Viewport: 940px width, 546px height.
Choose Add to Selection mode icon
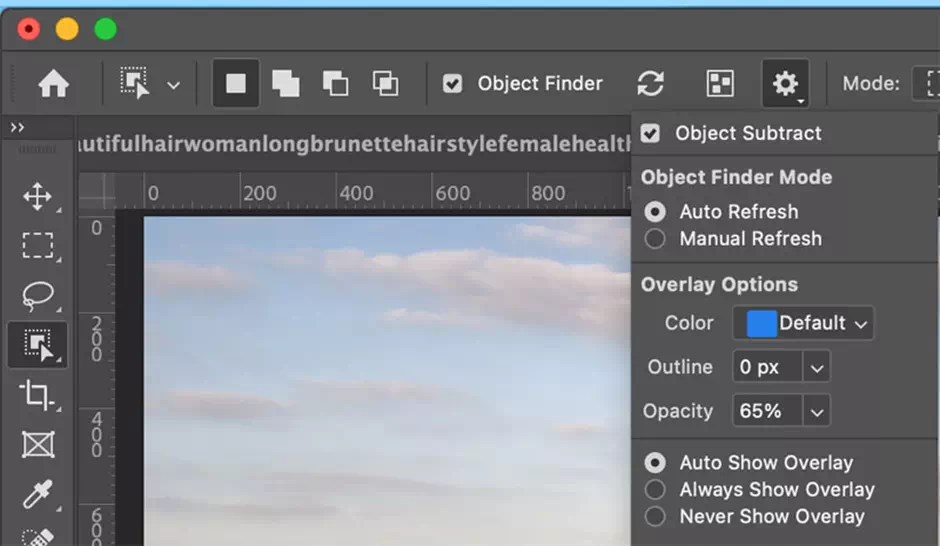[x=285, y=83]
